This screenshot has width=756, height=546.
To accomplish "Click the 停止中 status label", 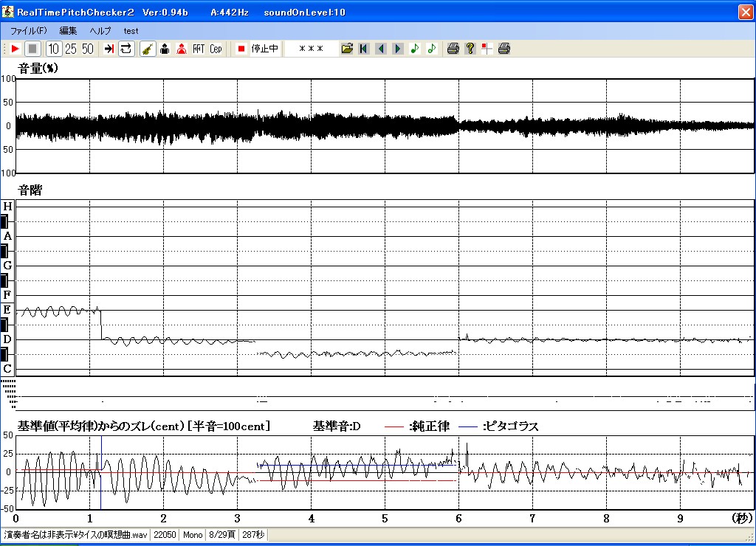I will click(265, 49).
